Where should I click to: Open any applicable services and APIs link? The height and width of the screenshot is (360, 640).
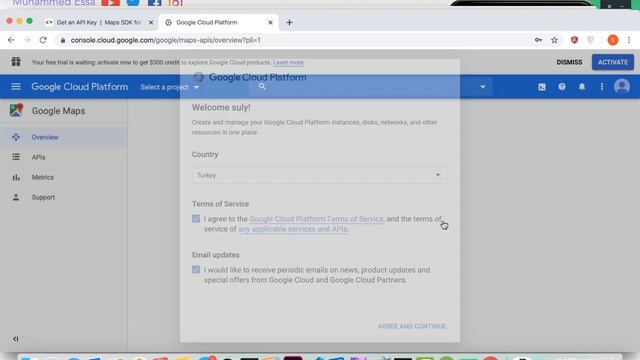[x=293, y=229]
